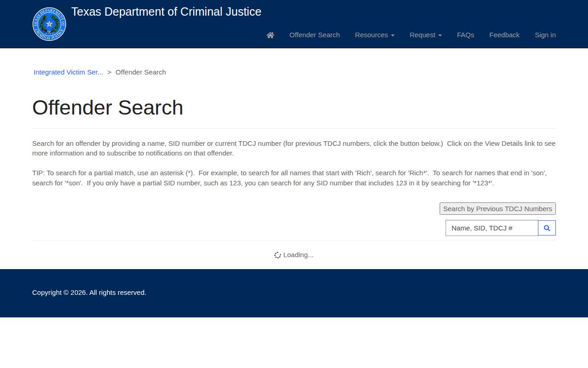Open the Feedback page
The image size is (588, 368).
[x=504, y=35]
